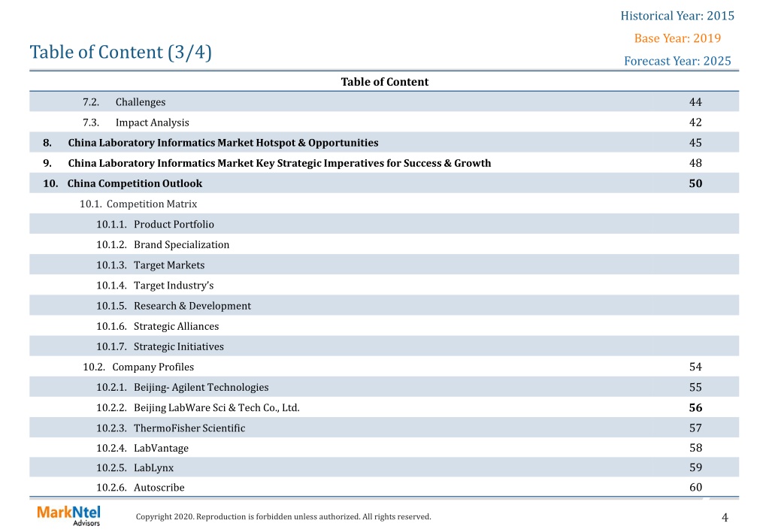
Task: Click "10.1.3. Target Markets" entry
Action: [x=150, y=265]
